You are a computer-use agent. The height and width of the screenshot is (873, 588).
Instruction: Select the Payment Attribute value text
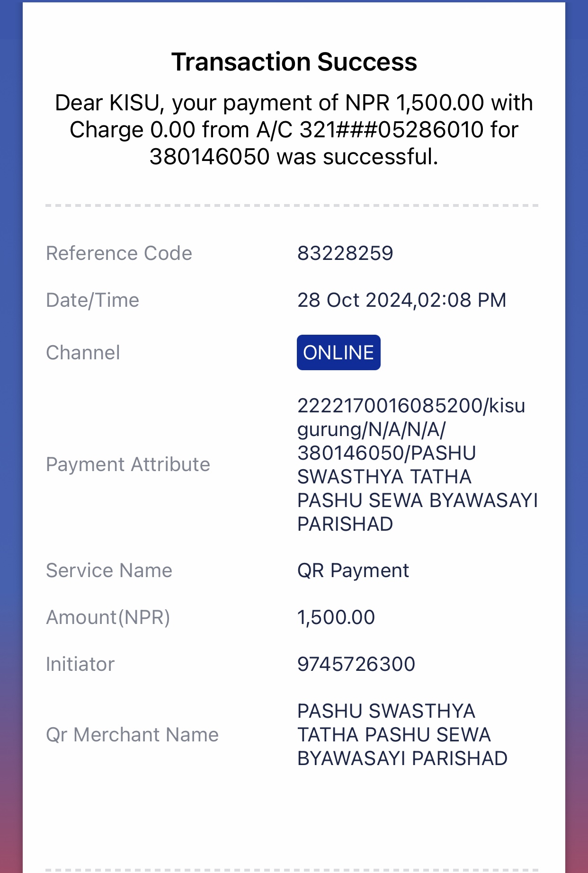[x=418, y=464]
